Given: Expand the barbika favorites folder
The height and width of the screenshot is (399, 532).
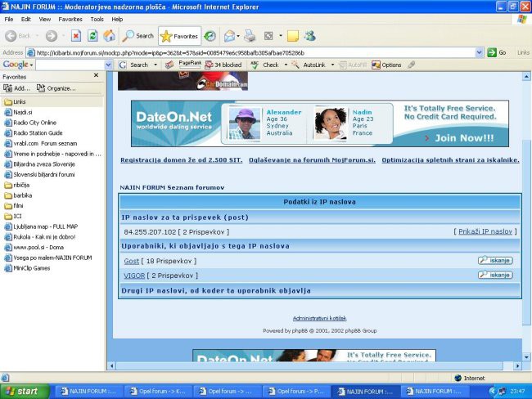Looking at the screenshot, I should 18,195.
